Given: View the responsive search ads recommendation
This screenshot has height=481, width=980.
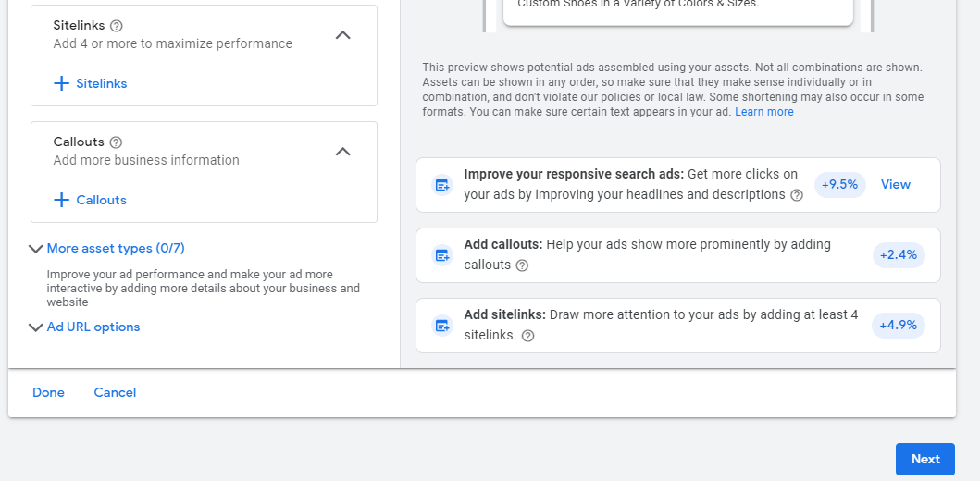Looking at the screenshot, I should pyautogui.click(x=895, y=184).
